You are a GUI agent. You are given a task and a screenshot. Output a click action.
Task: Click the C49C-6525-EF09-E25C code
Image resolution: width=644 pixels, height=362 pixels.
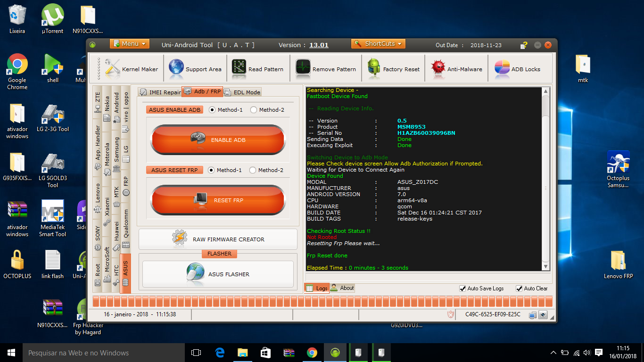(x=493, y=314)
